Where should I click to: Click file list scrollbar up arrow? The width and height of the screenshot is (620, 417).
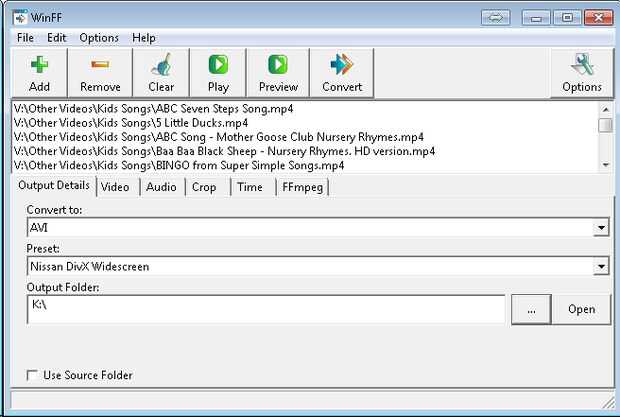tap(605, 109)
